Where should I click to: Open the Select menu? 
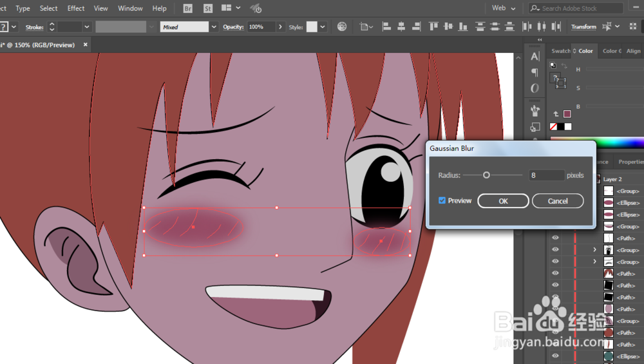click(48, 8)
